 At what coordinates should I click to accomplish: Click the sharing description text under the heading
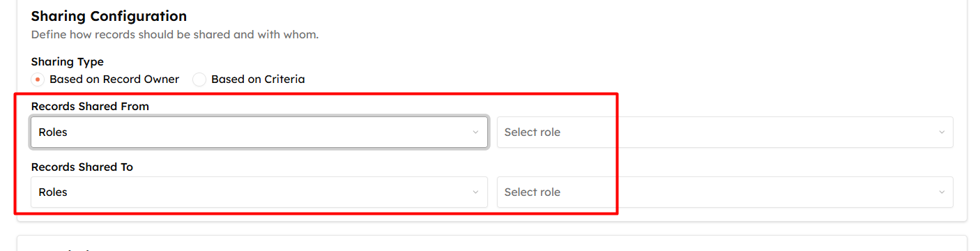click(175, 34)
